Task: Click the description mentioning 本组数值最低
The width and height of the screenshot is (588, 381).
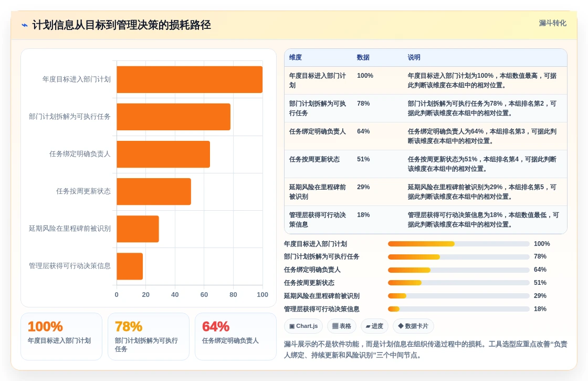Action: [x=484, y=220]
